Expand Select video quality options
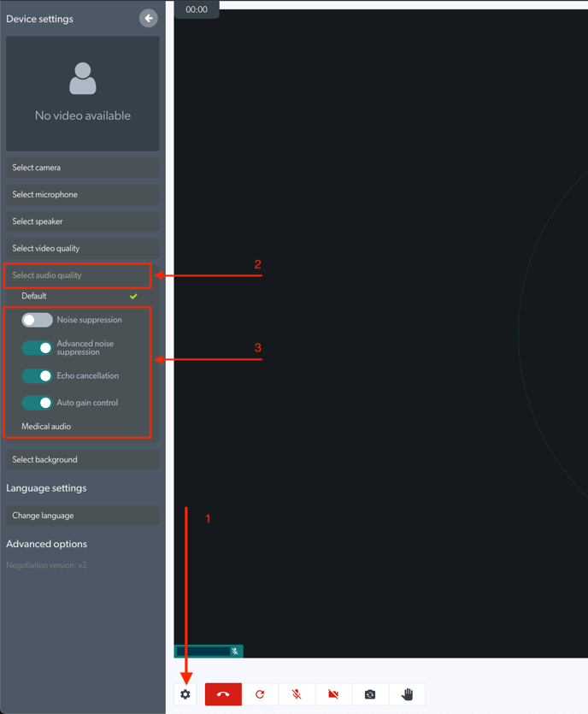The width and height of the screenshot is (588, 714). [83, 248]
